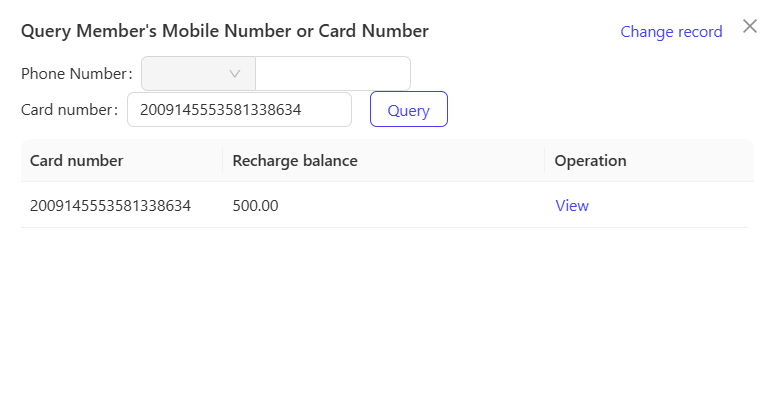Expand the phone country code dropdown

click(198, 74)
